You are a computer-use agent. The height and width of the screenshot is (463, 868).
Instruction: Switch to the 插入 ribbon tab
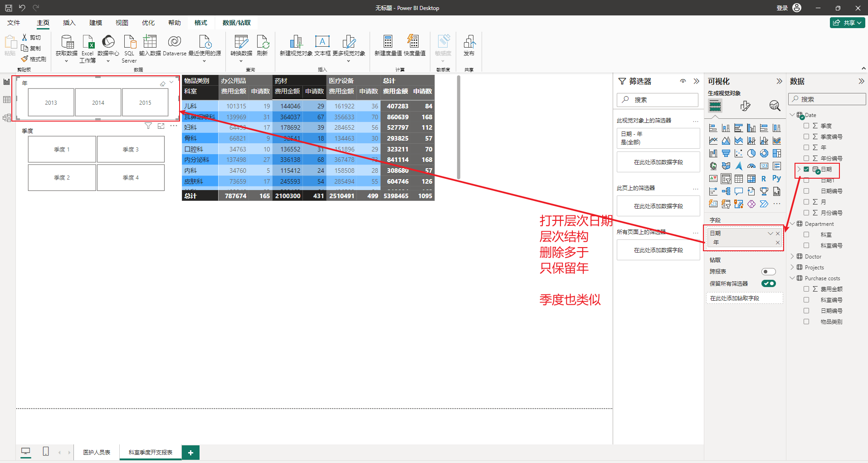click(x=69, y=23)
